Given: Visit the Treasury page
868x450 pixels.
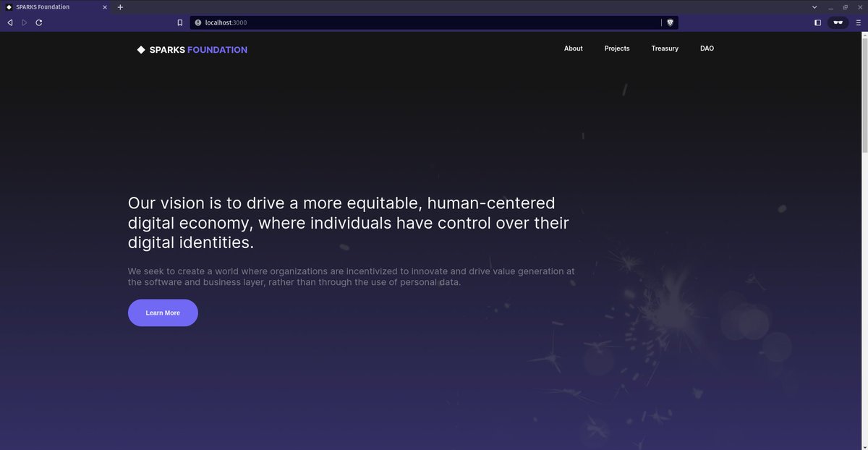Looking at the screenshot, I should (x=664, y=48).
